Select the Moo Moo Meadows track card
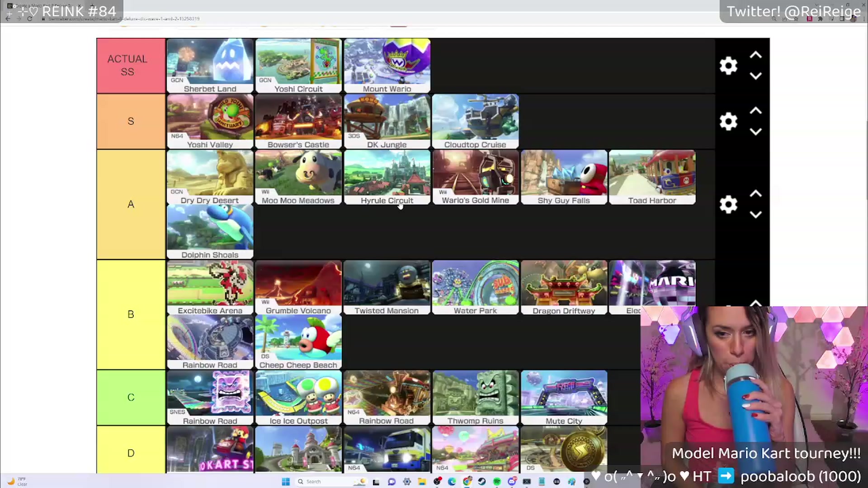868x488 pixels. pos(298,177)
